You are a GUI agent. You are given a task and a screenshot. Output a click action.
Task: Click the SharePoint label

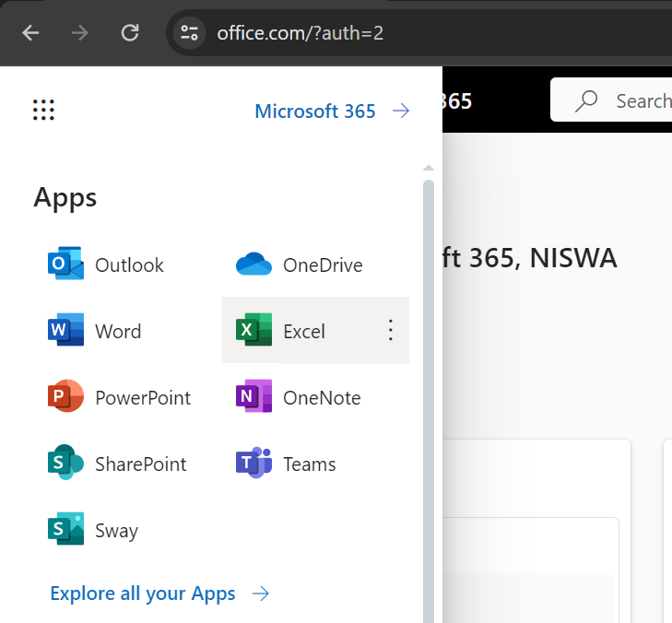(140, 464)
